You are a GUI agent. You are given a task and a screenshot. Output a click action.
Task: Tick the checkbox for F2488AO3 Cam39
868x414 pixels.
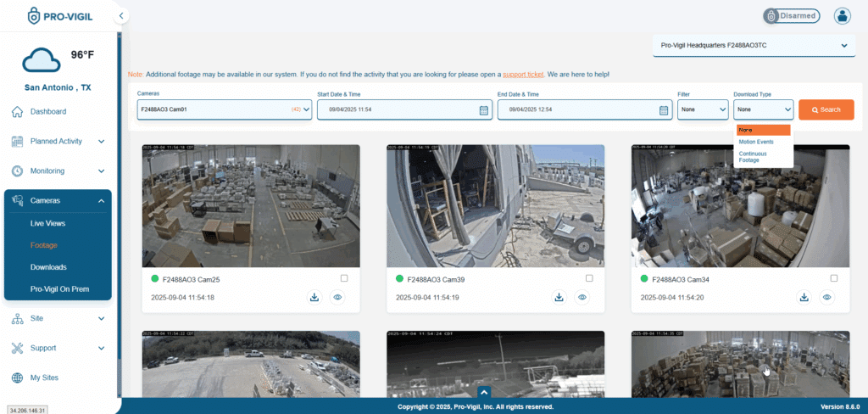[x=589, y=278]
